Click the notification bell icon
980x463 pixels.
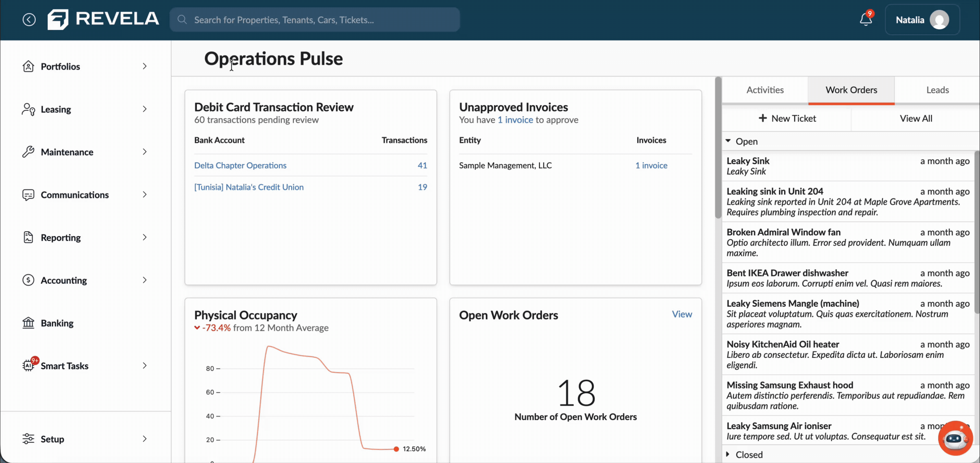[x=865, y=19]
